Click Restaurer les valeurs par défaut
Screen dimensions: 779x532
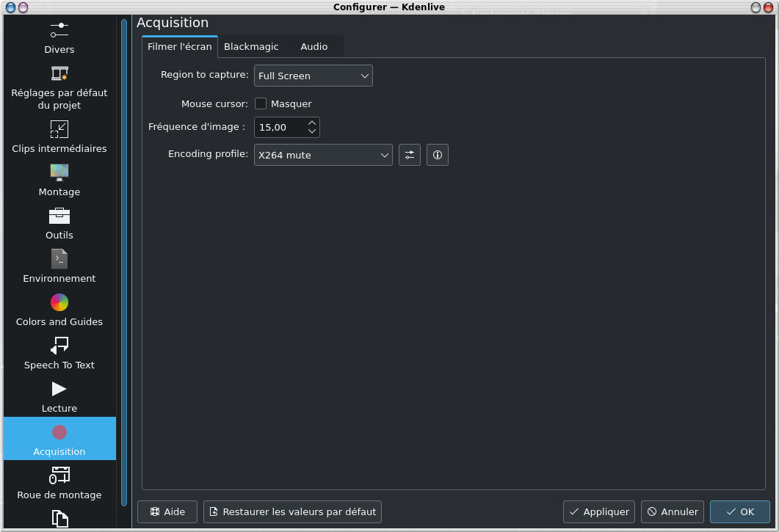[x=292, y=511]
